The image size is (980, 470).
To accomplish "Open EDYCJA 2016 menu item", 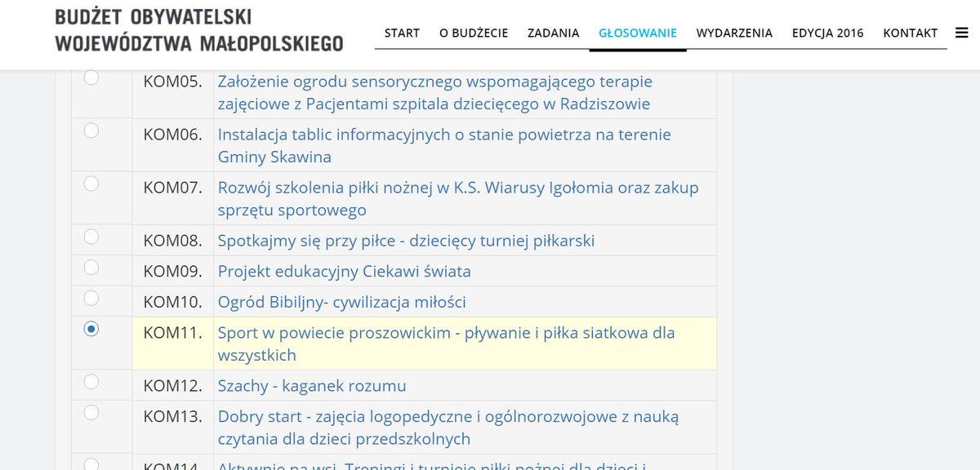I will click(x=828, y=33).
